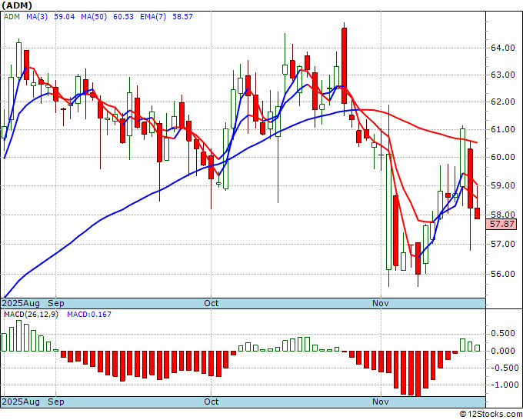Viewport: 523px width, 420px height.
Task: Click the 56.00 price axis label
Action: pos(503,274)
